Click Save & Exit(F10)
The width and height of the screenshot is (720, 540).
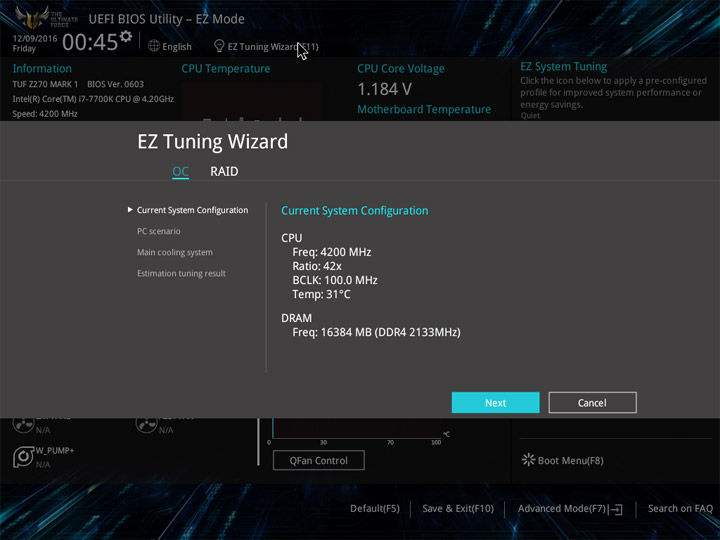pyautogui.click(x=458, y=508)
